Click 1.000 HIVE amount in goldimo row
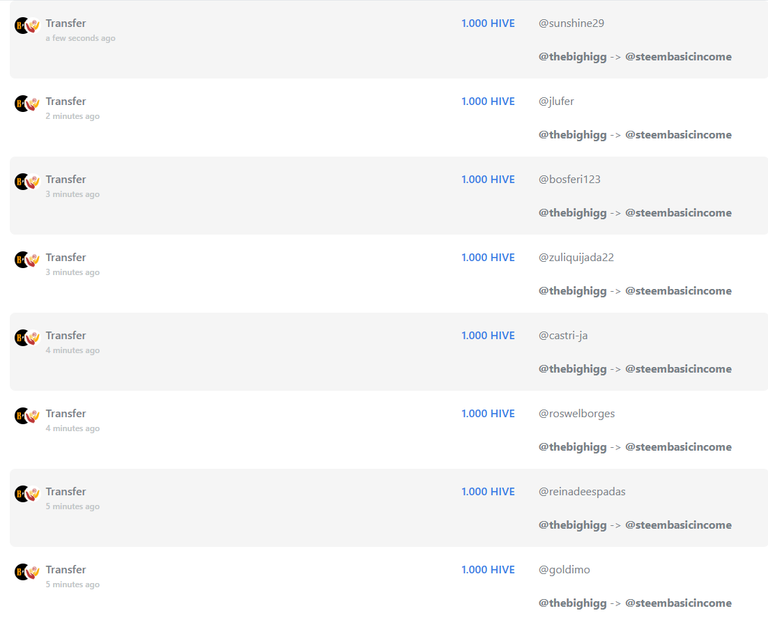The height and width of the screenshot is (617, 768). tap(488, 570)
